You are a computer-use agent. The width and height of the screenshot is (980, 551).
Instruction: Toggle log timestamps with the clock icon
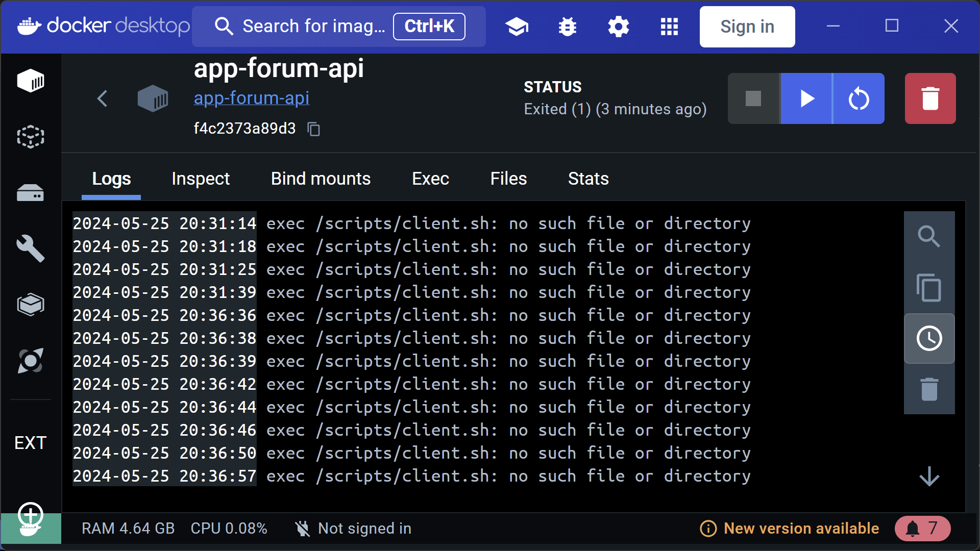[x=929, y=339]
